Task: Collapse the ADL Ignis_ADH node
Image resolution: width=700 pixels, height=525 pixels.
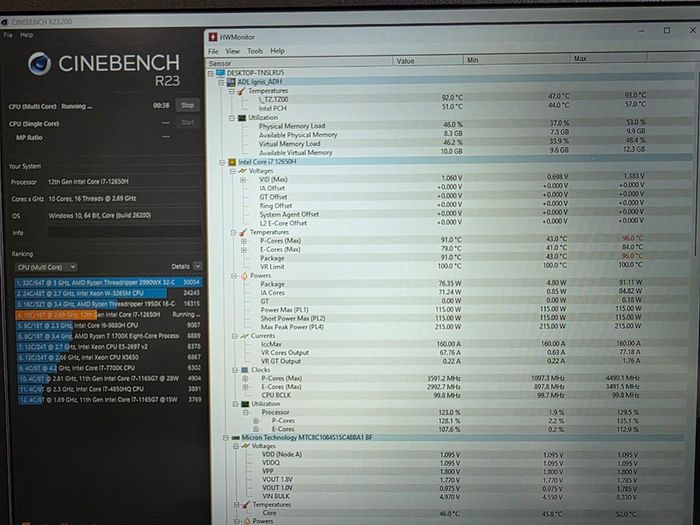Action: (x=221, y=82)
